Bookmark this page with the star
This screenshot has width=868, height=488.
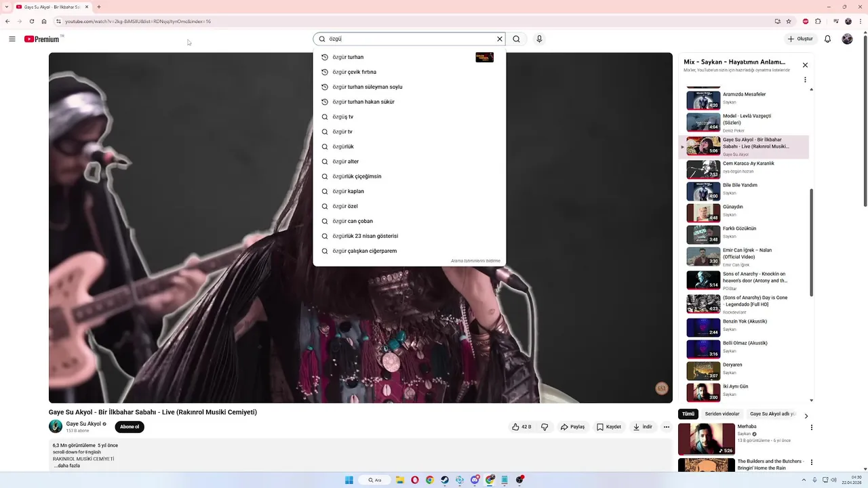coord(789,21)
